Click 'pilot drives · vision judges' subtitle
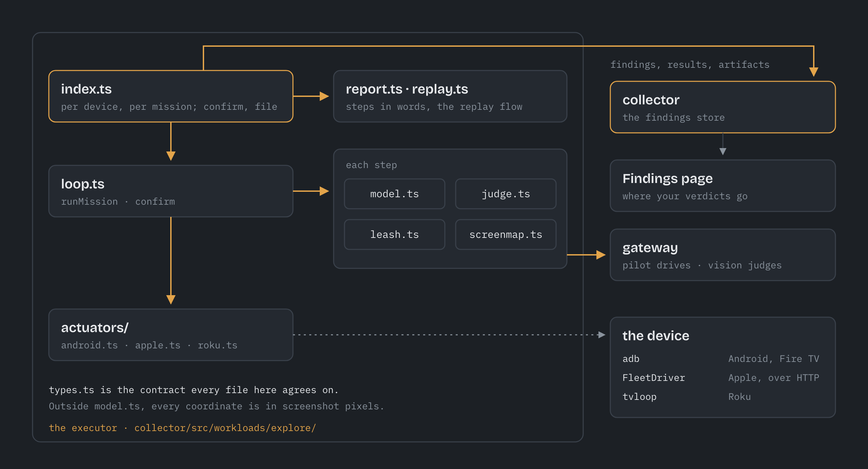The width and height of the screenshot is (868, 469). pyautogui.click(x=702, y=265)
